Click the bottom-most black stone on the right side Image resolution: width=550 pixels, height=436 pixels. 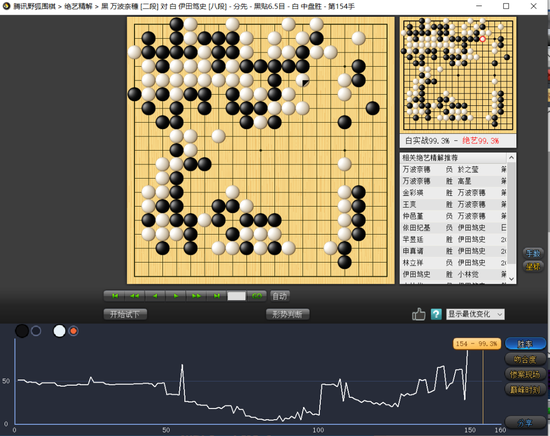[x=344, y=262]
